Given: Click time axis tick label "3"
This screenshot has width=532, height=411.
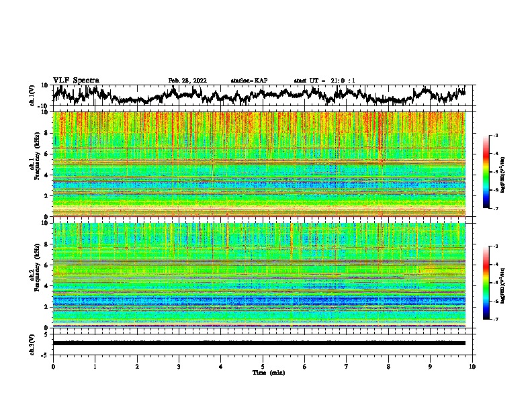Looking at the screenshot, I should pyautogui.click(x=179, y=367).
